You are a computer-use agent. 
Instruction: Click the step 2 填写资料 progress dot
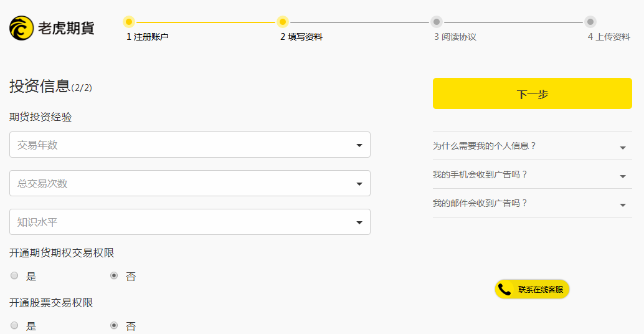283,22
